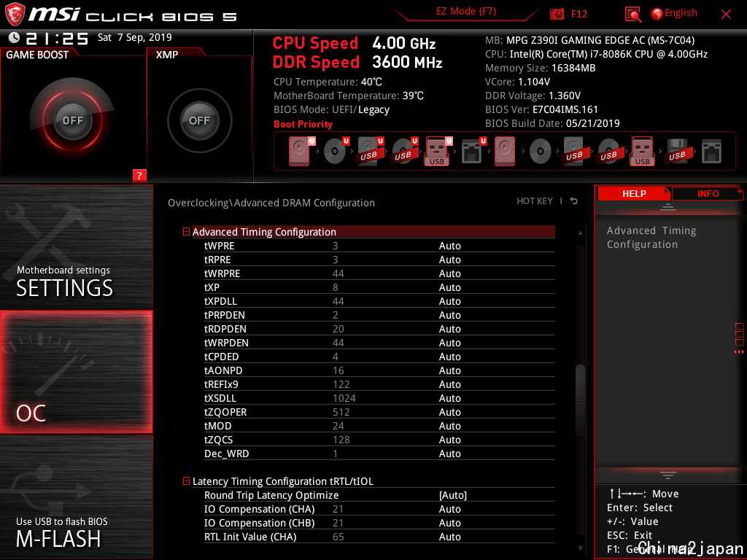
Task: Select the legacy USB key boot icon without U badge
Action: [x=642, y=151]
